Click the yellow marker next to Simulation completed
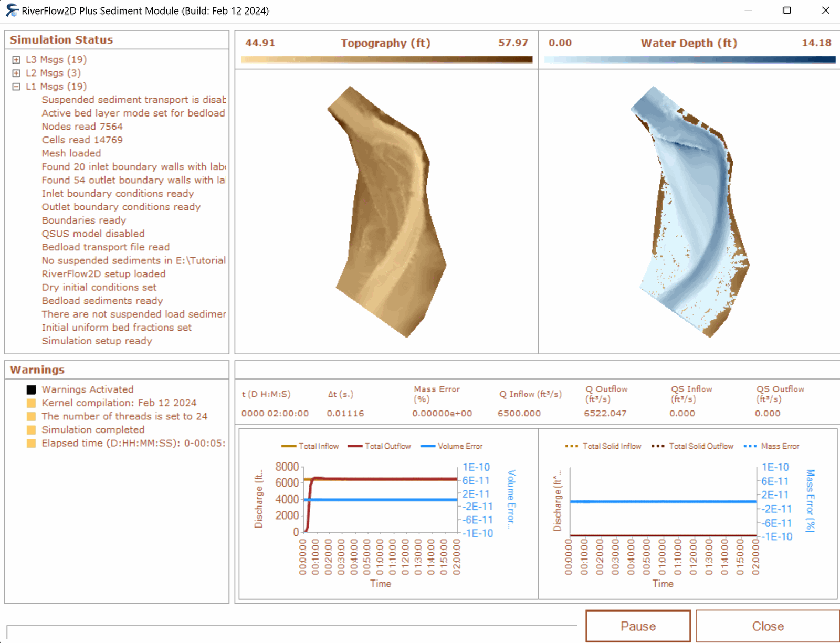Screen dimensions: 840x643 pyautogui.click(x=31, y=430)
